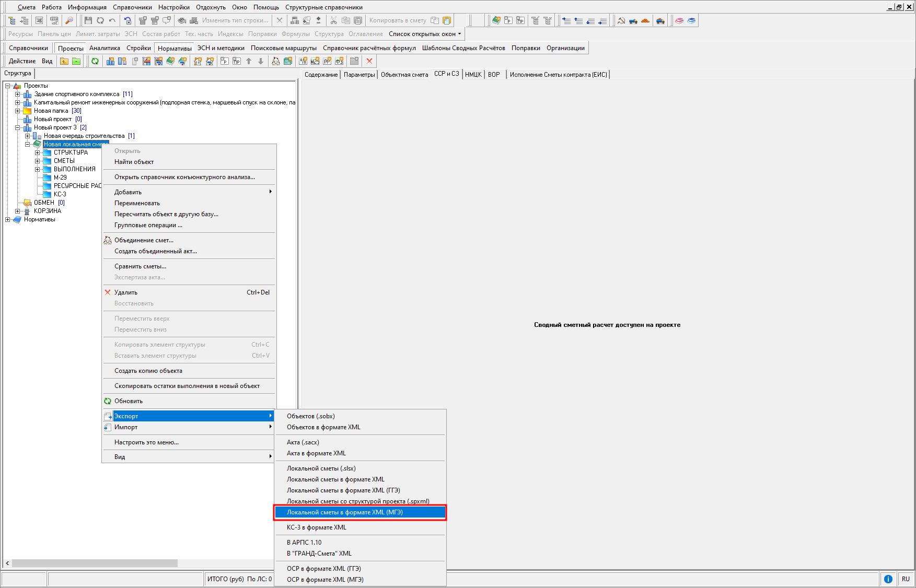Click the blue info icon in status bar
This screenshot has height=588, width=916.
pyautogui.click(x=888, y=579)
